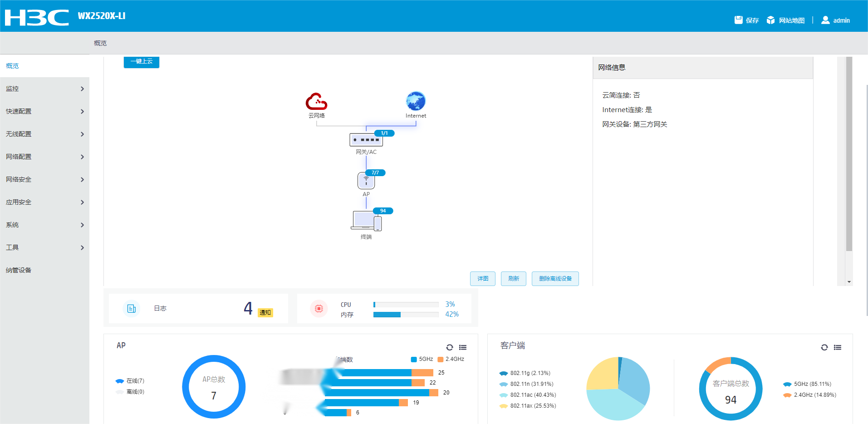Click the save disk icon in the header
The height and width of the screenshot is (424, 868).
click(738, 20)
